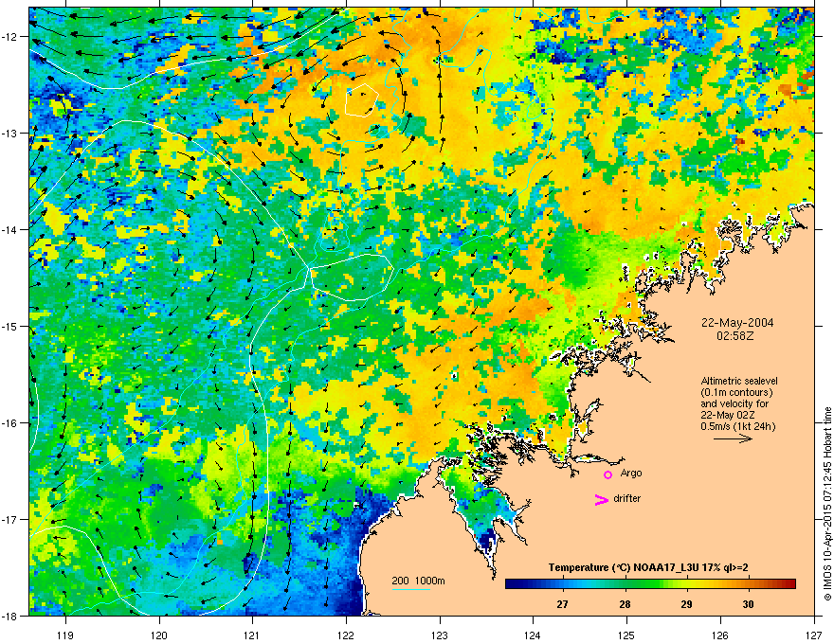This screenshot has width=834, height=644.
Task: Click the cyan 200 1000m depth contour line sample
Action: tap(411, 589)
